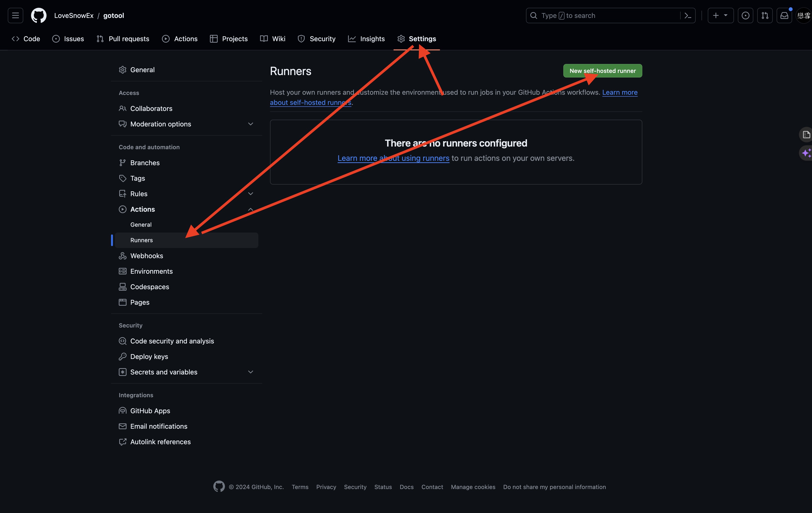Image resolution: width=812 pixels, height=513 pixels.
Task: Switch to the Security tab
Action: coord(317,39)
